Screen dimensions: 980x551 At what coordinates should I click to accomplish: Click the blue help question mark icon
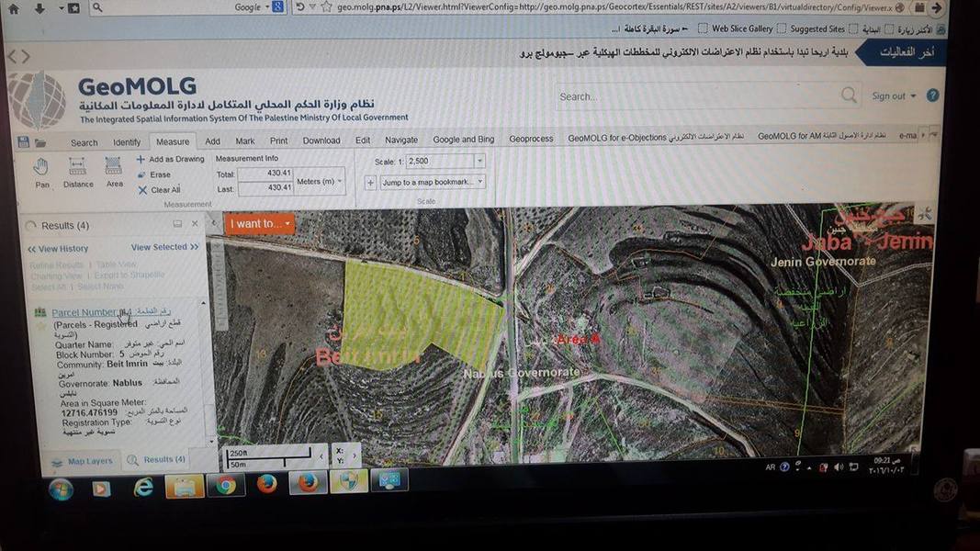(x=932, y=96)
